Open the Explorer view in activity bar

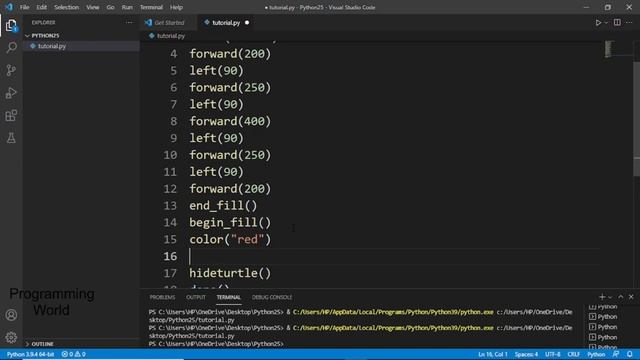[11, 25]
